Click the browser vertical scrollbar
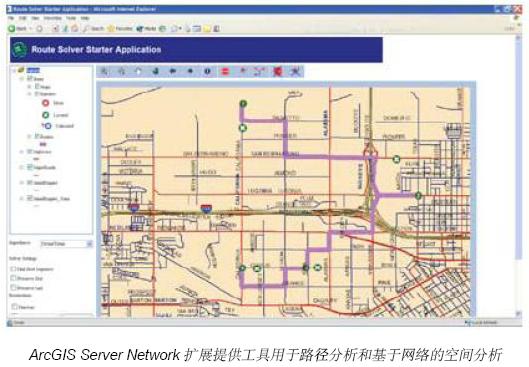This screenshot has height=367, width=529. (519, 175)
